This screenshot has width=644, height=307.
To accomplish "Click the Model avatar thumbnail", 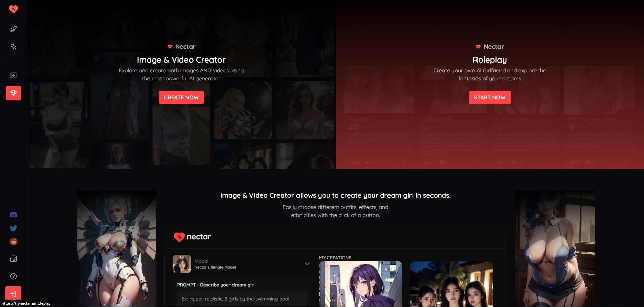I will click(x=182, y=264).
